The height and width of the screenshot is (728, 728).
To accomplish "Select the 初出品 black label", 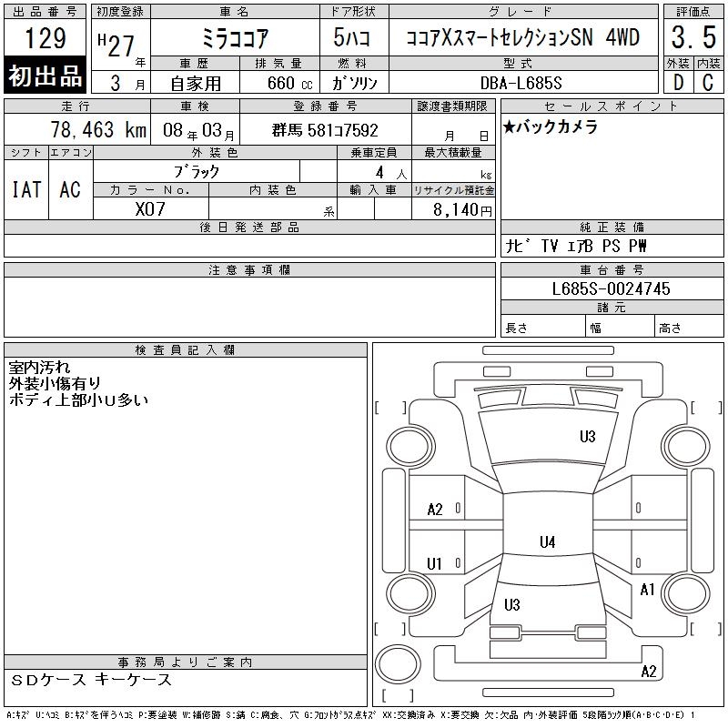I will [x=45, y=76].
